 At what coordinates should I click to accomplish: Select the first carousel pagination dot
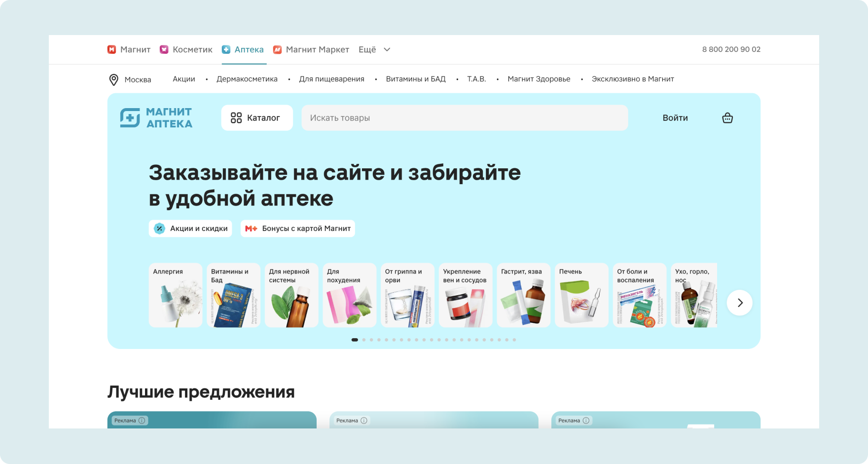point(355,340)
